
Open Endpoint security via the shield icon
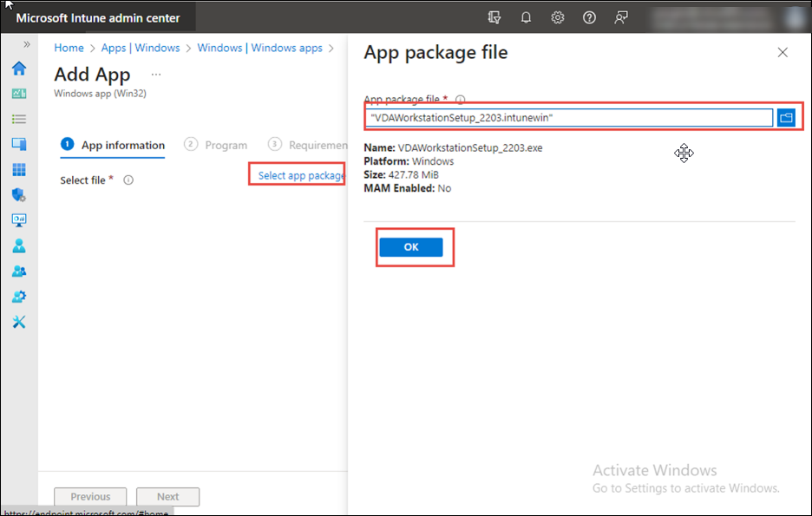coord(19,195)
